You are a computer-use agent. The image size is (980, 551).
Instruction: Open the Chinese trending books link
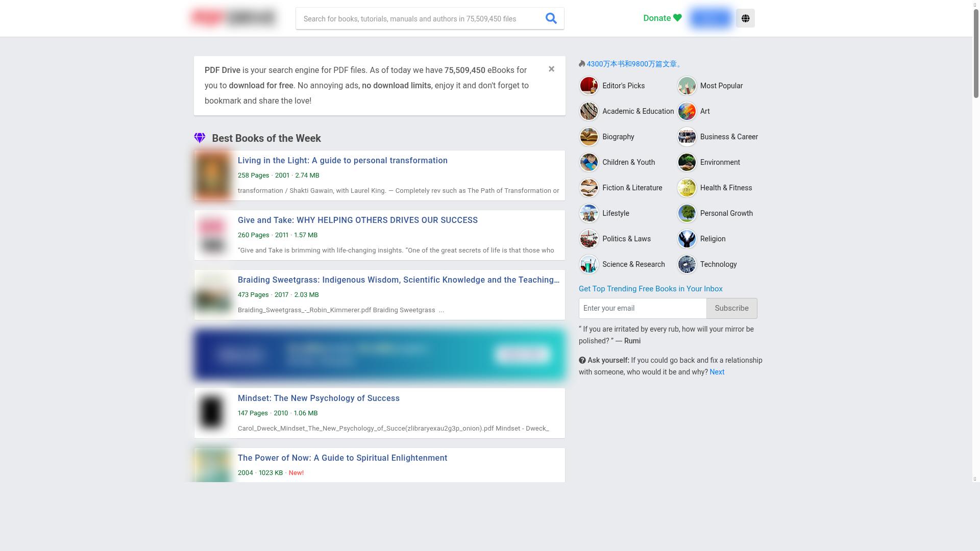[x=634, y=64]
